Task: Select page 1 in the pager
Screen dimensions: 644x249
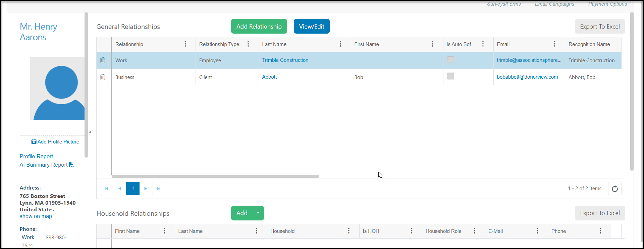Action: [133, 189]
